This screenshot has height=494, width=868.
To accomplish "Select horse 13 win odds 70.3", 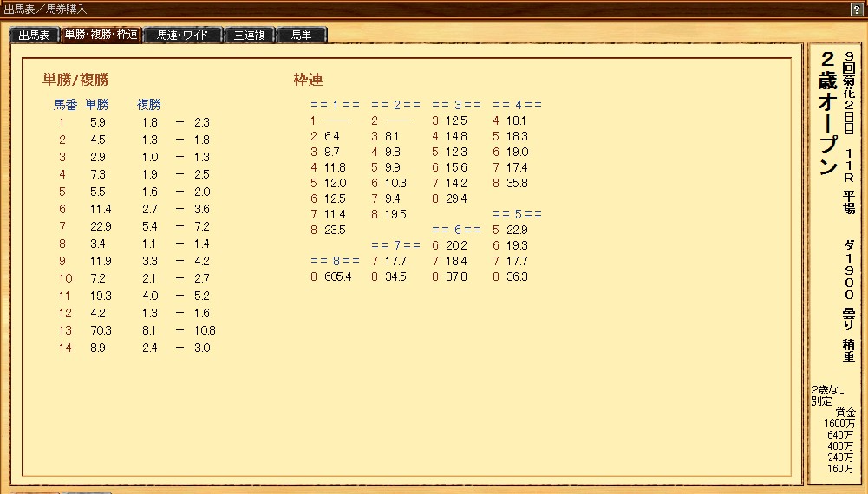I will tap(101, 330).
